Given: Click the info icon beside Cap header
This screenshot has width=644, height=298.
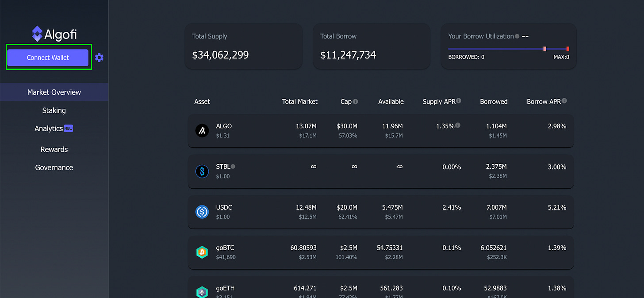Looking at the screenshot, I should (x=356, y=101).
